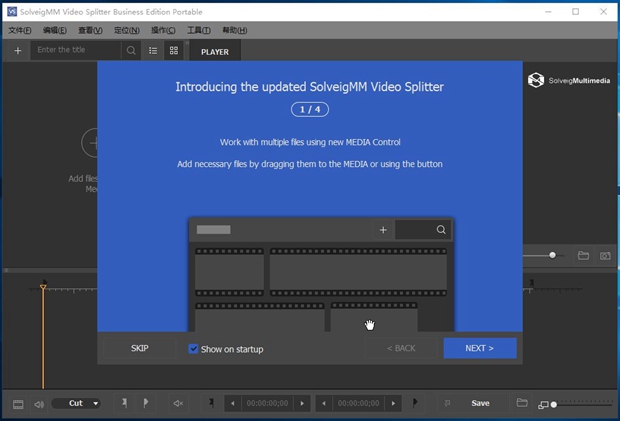Click the small flag icon left of Save
This screenshot has width=620, height=421.
coord(447,403)
